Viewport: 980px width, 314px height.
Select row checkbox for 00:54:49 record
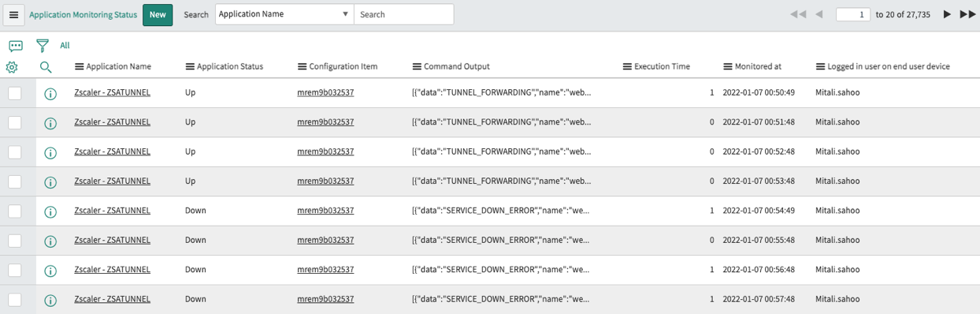(14, 211)
